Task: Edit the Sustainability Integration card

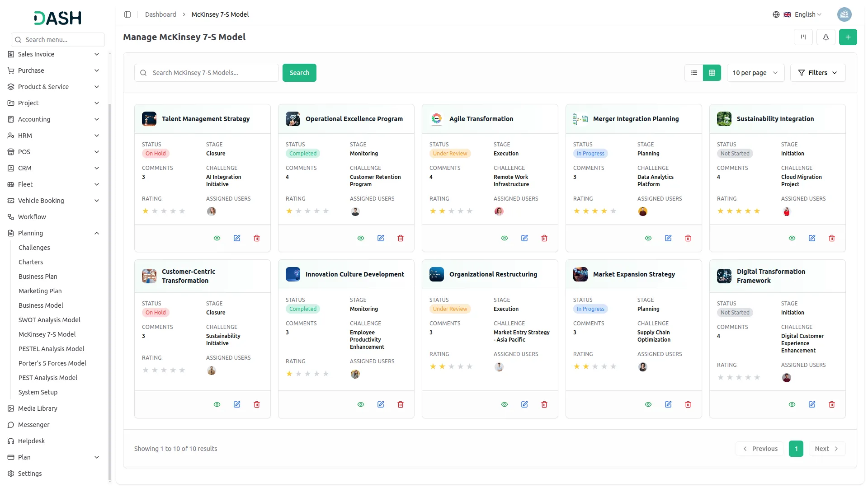Action: (812, 238)
